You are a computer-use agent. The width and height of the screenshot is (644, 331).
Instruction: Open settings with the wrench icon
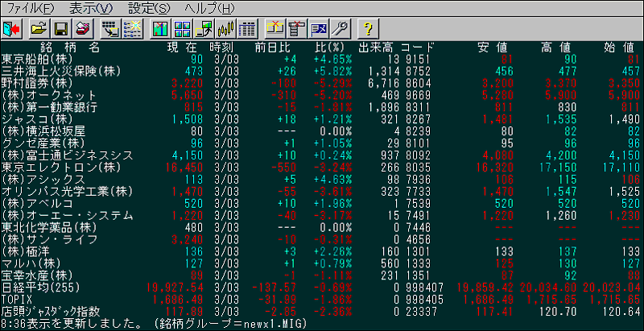341,29
